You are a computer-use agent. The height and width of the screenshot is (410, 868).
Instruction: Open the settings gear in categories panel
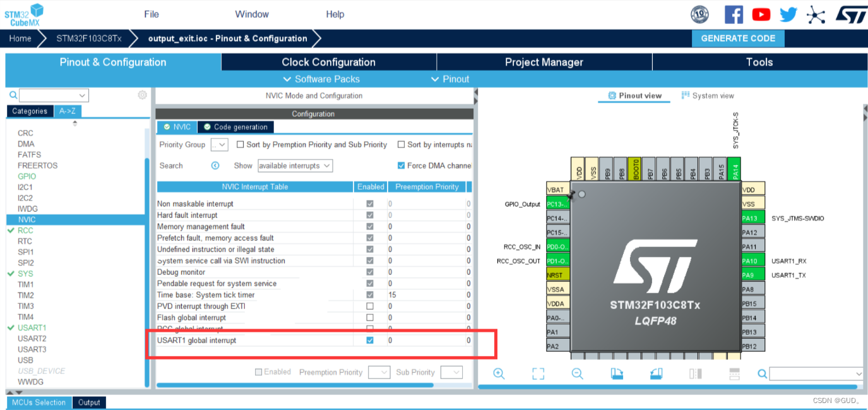click(142, 95)
